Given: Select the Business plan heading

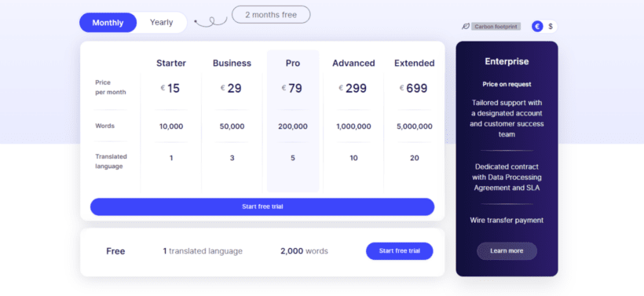Looking at the screenshot, I should point(232,64).
